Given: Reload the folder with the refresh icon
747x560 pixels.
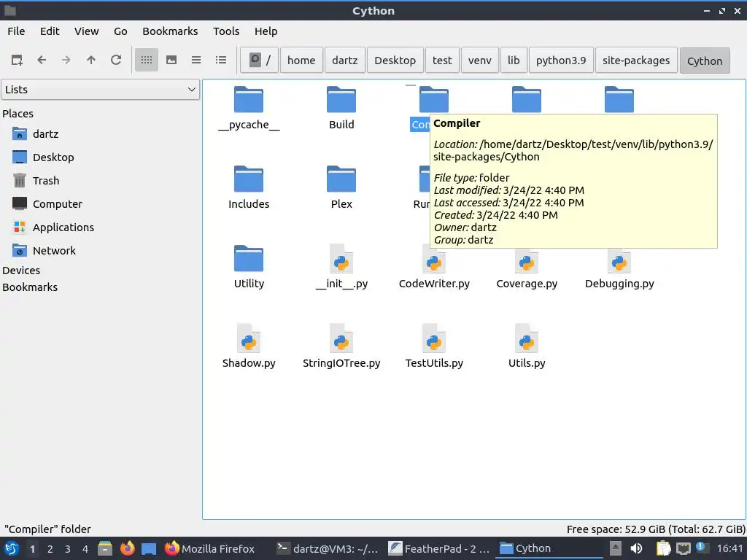Looking at the screenshot, I should [x=116, y=60].
